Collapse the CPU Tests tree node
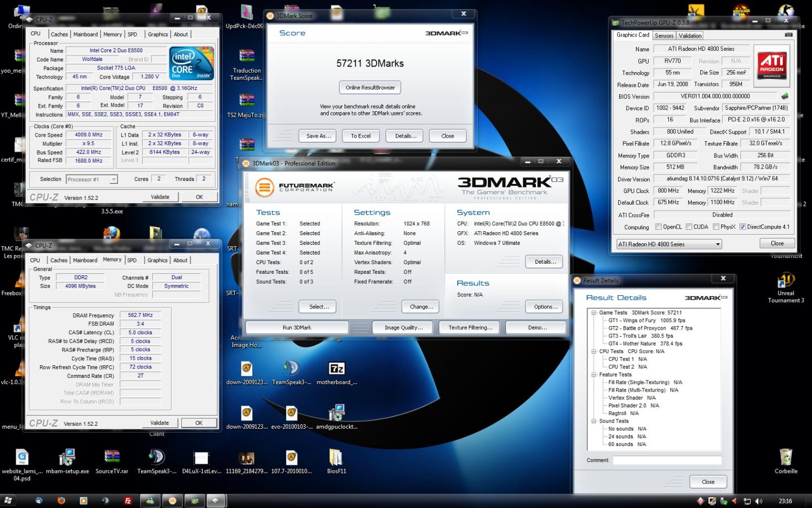This screenshot has width=812, height=508. tap(593, 352)
